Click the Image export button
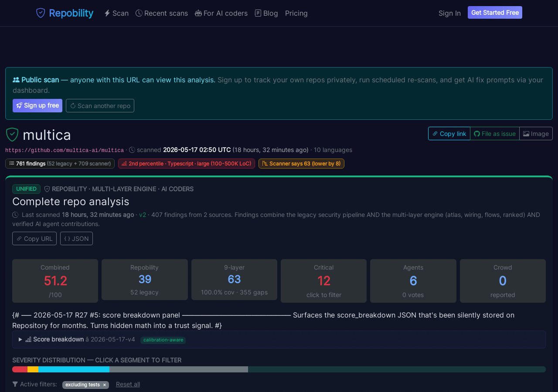 (536, 134)
